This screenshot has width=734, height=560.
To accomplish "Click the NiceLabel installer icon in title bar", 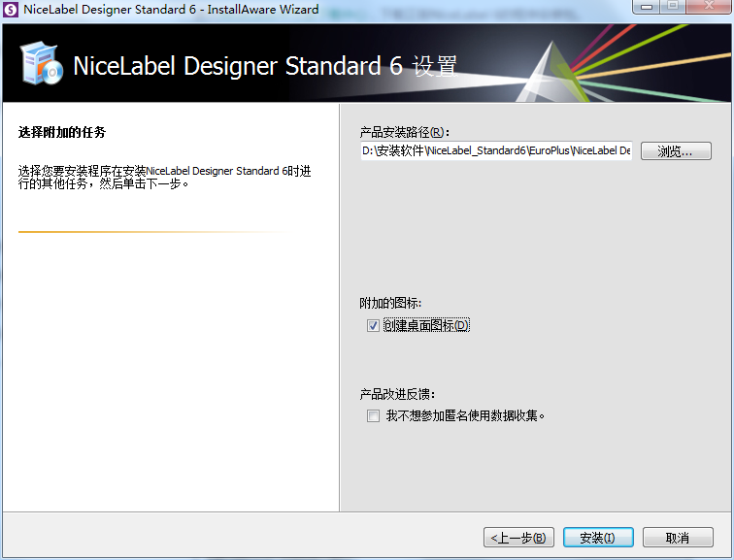I will tap(11, 10).
